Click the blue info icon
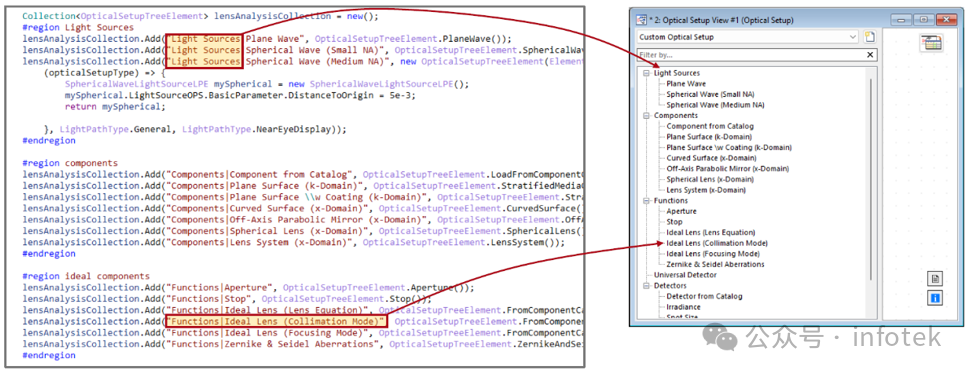Screen dimensions: 971x375 click(934, 298)
